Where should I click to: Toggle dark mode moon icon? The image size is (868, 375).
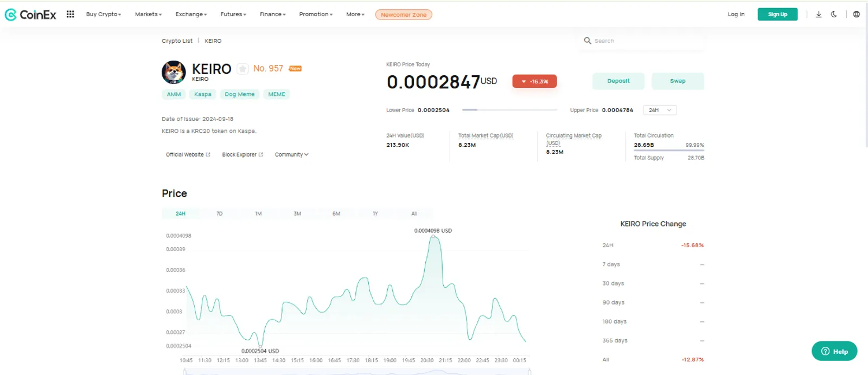pos(834,14)
